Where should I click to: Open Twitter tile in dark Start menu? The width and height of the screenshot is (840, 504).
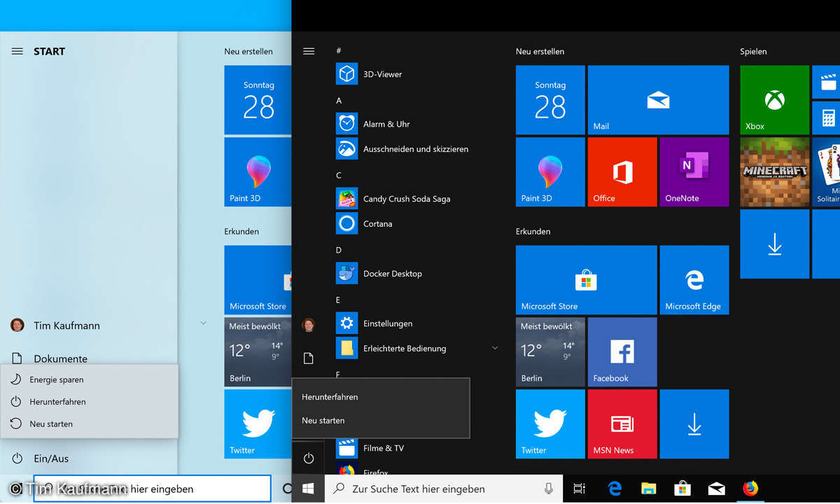[x=550, y=424]
